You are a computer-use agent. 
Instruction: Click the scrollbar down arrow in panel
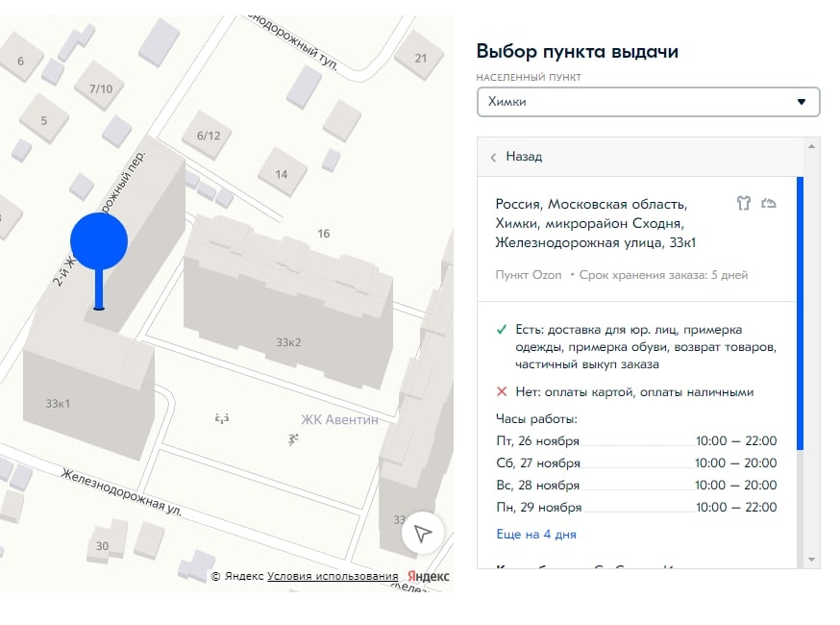tap(811, 560)
